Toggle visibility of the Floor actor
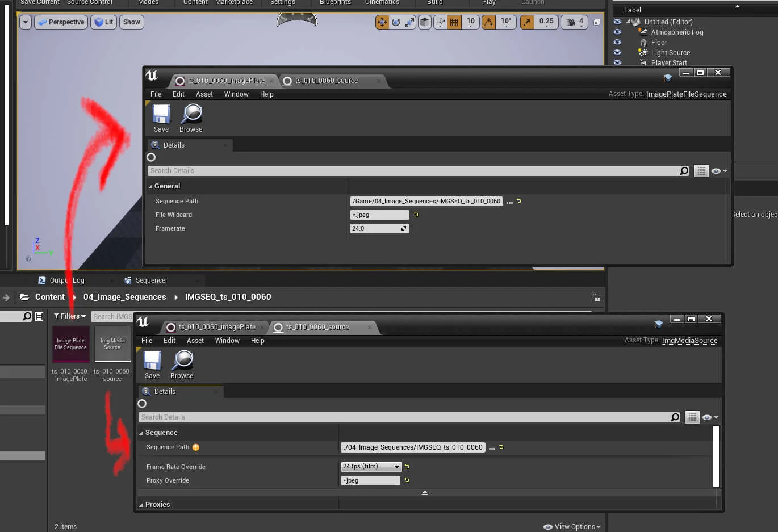 coord(618,42)
